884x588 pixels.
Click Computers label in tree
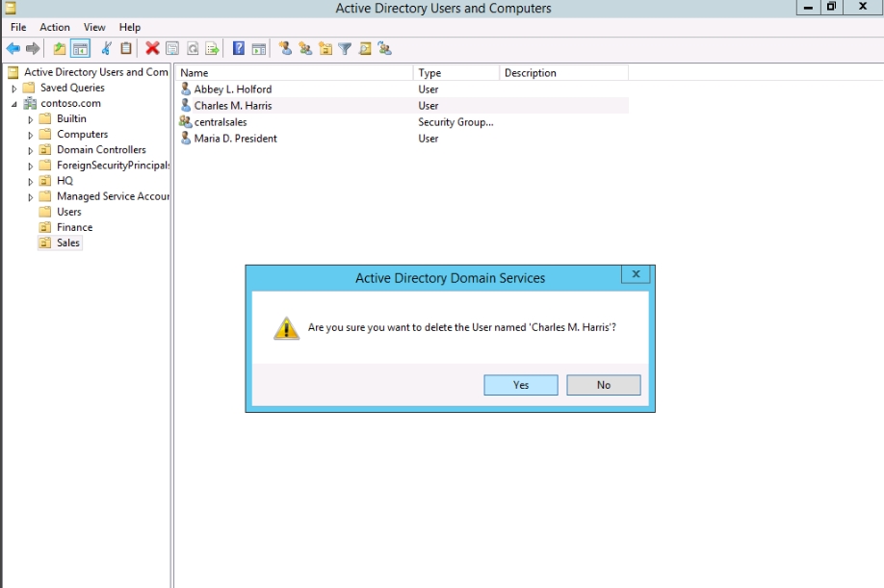[82, 134]
